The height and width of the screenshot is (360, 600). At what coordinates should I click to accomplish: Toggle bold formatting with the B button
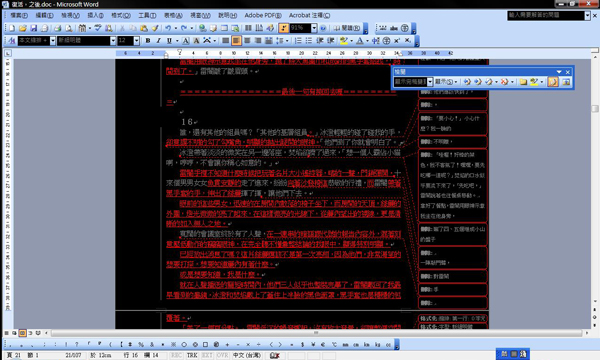(x=148, y=41)
